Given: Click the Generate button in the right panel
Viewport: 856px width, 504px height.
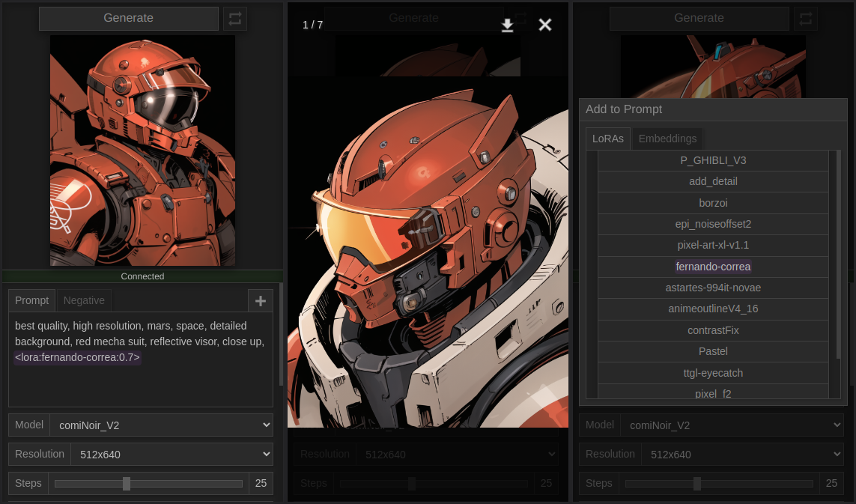Looking at the screenshot, I should pos(699,18).
